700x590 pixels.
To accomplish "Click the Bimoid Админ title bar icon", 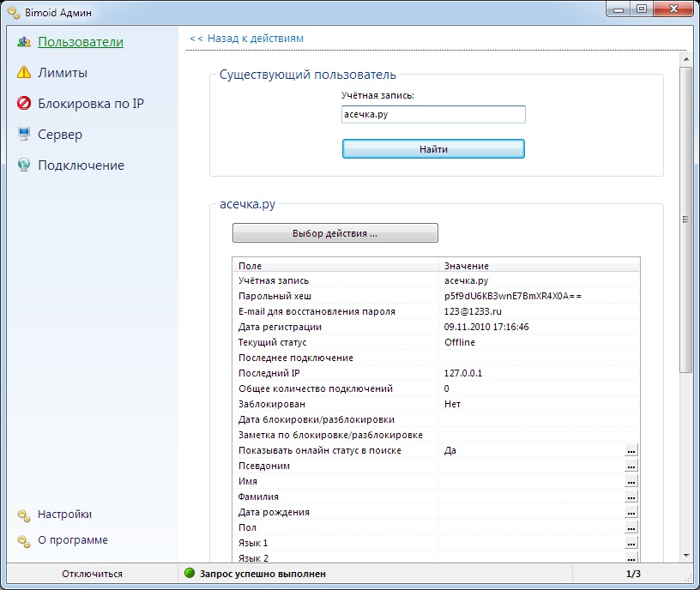I will tap(14, 13).
